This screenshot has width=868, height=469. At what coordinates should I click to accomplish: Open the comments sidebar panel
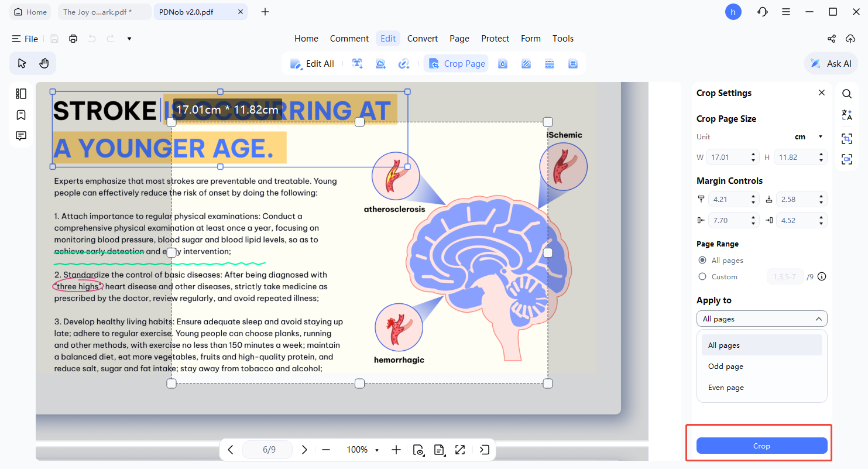coord(21,136)
